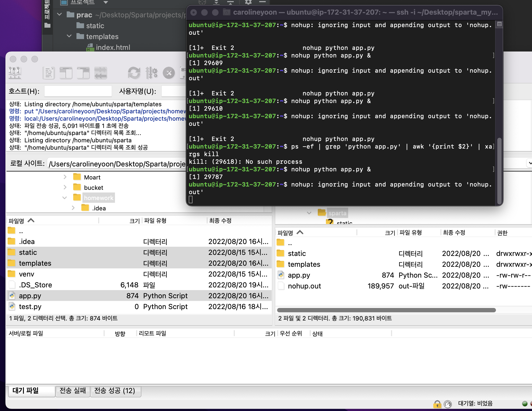The width and height of the screenshot is (532, 411).
Task: Select local .idea folder icon
Action: [x=12, y=241]
